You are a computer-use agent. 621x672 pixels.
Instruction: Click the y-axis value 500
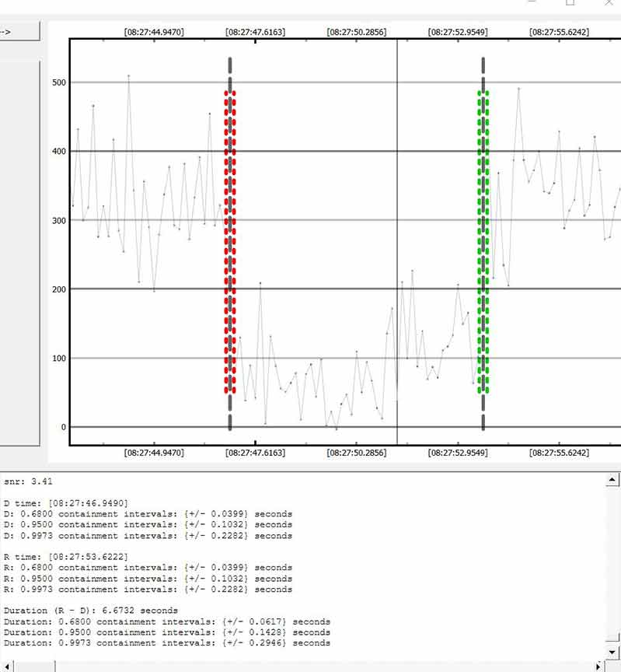[x=59, y=82]
